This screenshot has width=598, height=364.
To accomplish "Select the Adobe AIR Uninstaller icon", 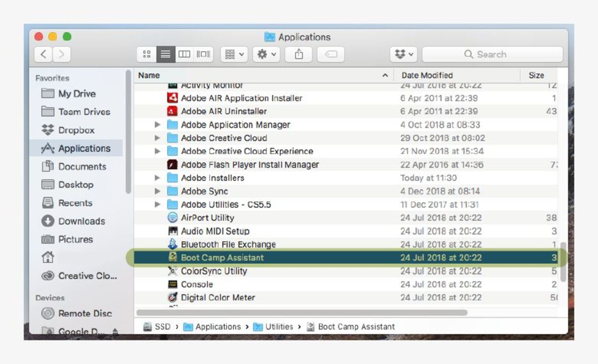I will tap(173, 111).
